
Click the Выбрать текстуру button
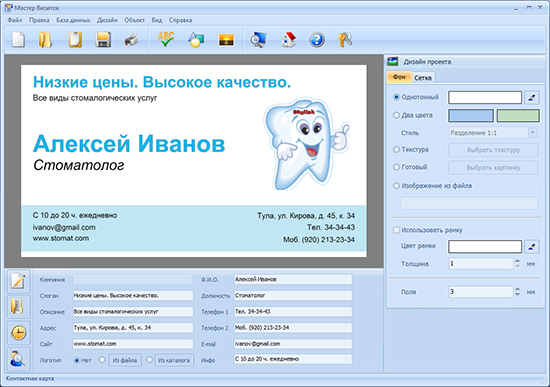(x=493, y=150)
